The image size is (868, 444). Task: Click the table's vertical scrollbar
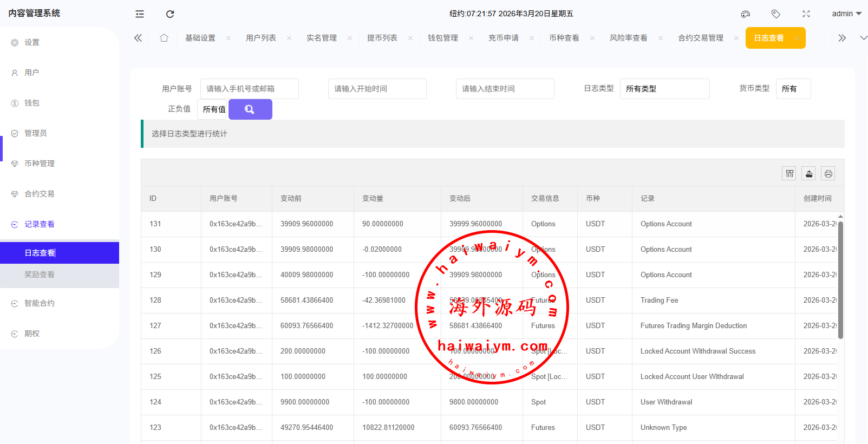point(840,279)
